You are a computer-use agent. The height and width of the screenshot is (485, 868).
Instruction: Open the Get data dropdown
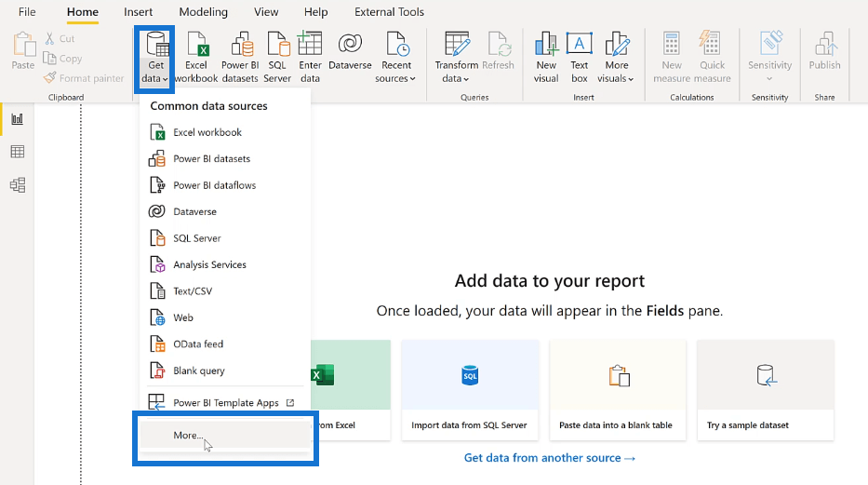[154, 59]
